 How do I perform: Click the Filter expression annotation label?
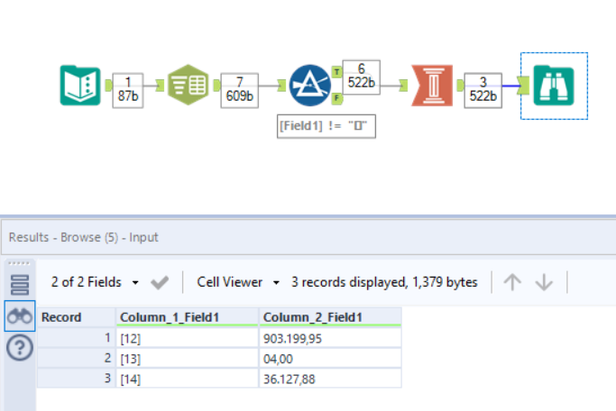coord(327,129)
